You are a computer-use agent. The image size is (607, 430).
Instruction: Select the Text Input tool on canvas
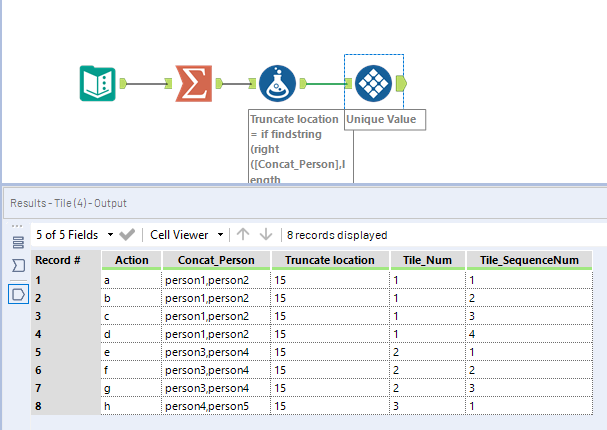pyautogui.click(x=98, y=83)
